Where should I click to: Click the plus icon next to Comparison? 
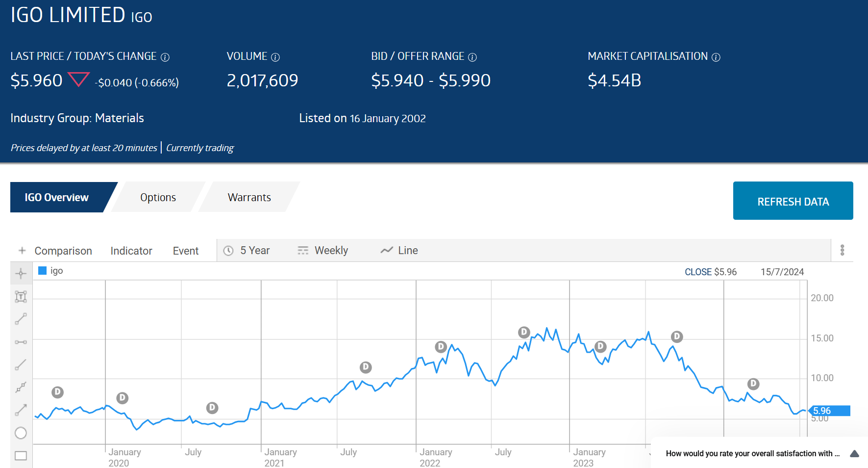pos(22,251)
